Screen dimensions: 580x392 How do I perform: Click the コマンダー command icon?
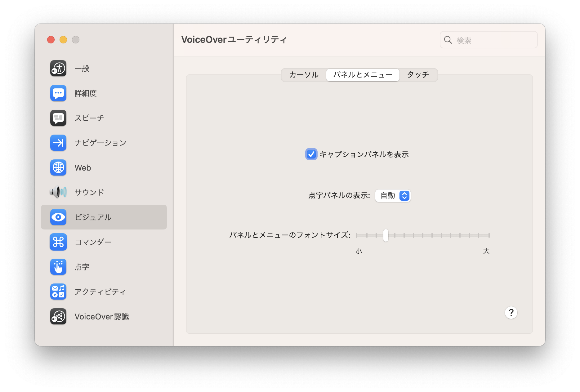click(58, 242)
